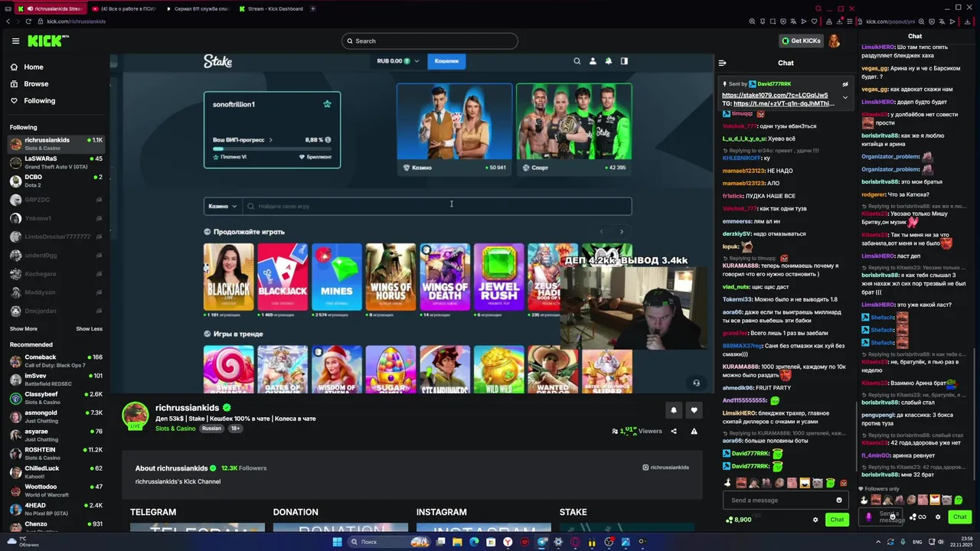Click Show More in Following list
The image size is (980, 551).
pos(23,329)
